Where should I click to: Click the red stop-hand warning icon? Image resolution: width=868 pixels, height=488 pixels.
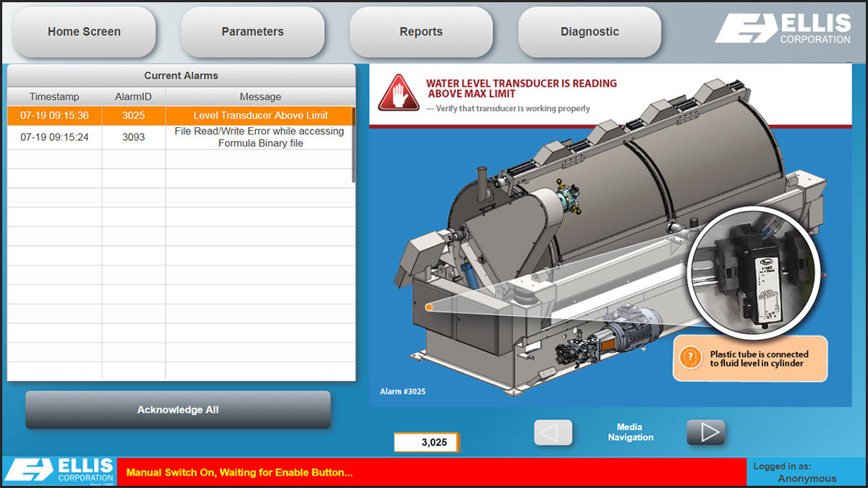click(x=399, y=93)
